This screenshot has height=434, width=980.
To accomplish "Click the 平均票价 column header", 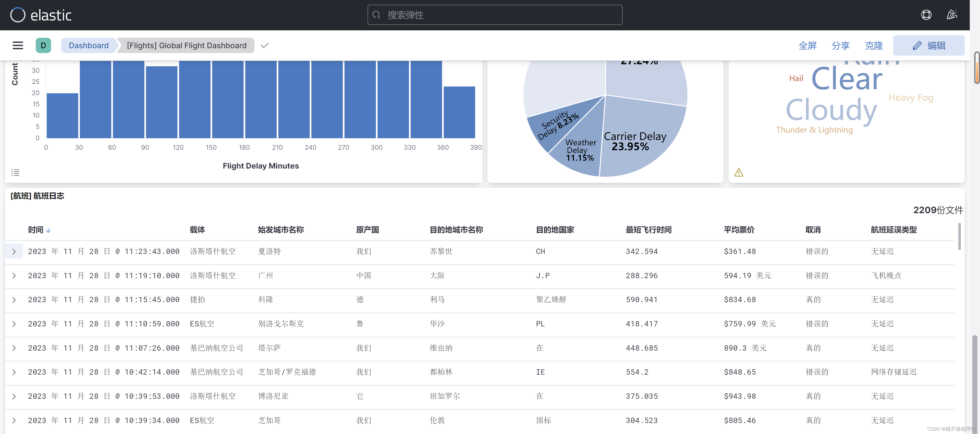I will (739, 230).
